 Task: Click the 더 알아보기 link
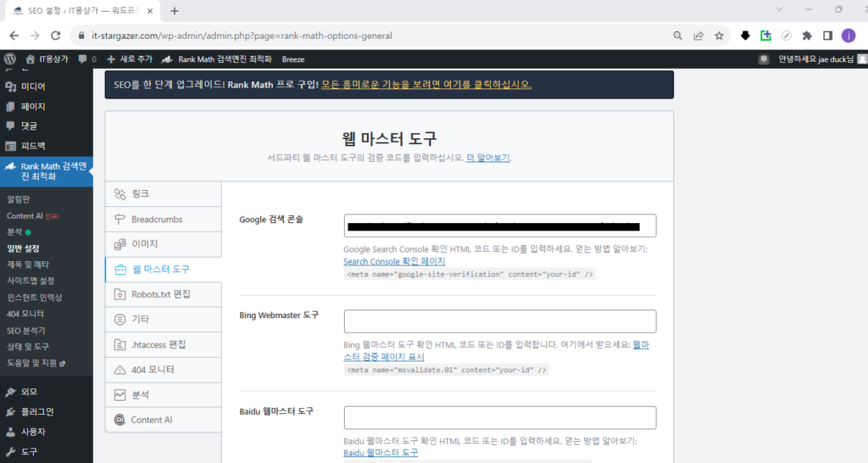click(487, 158)
